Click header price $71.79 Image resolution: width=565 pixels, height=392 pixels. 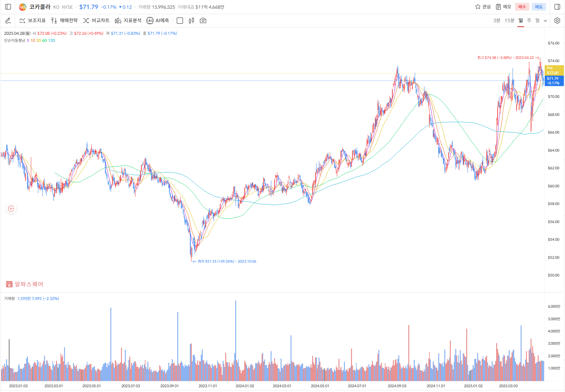[89, 7]
